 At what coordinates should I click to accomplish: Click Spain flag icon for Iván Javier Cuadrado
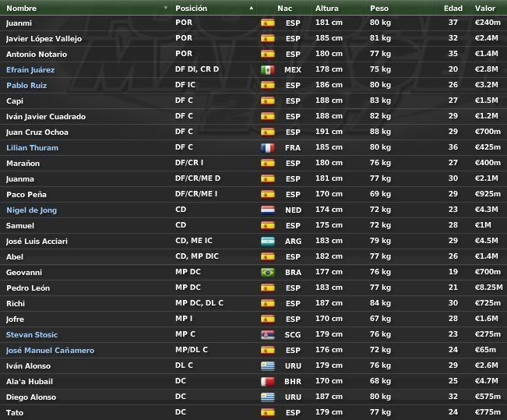tap(268, 116)
